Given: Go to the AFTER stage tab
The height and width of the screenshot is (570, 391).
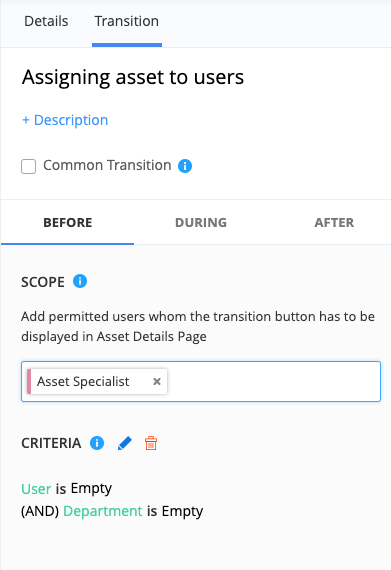Looking at the screenshot, I should 334,222.
